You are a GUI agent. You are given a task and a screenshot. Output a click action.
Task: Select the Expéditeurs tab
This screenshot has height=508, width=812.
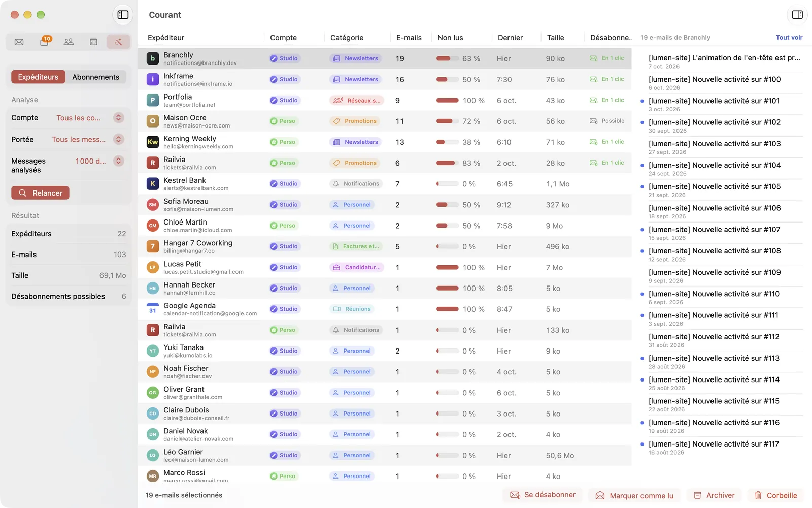pos(38,77)
